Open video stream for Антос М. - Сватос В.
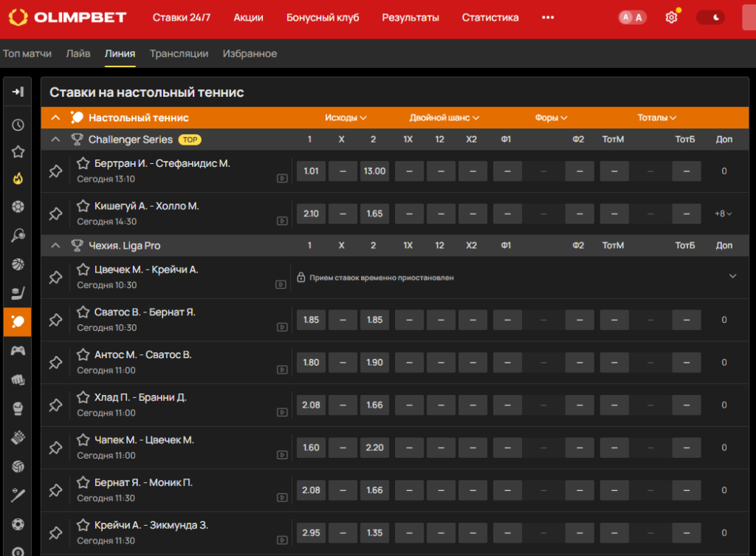Viewport: 756px width, 556px height. coord(283,370)
